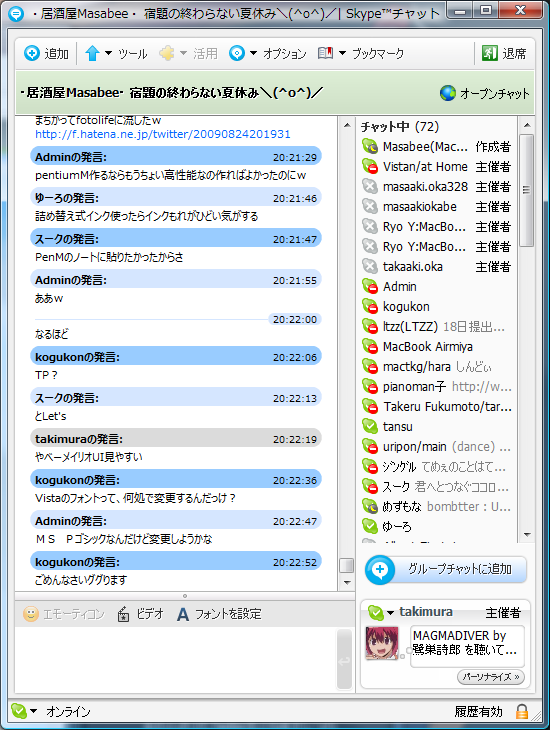Click kogukon's status icon in list
The height and width of the screenshot is (730, 550).
(370, 307)
